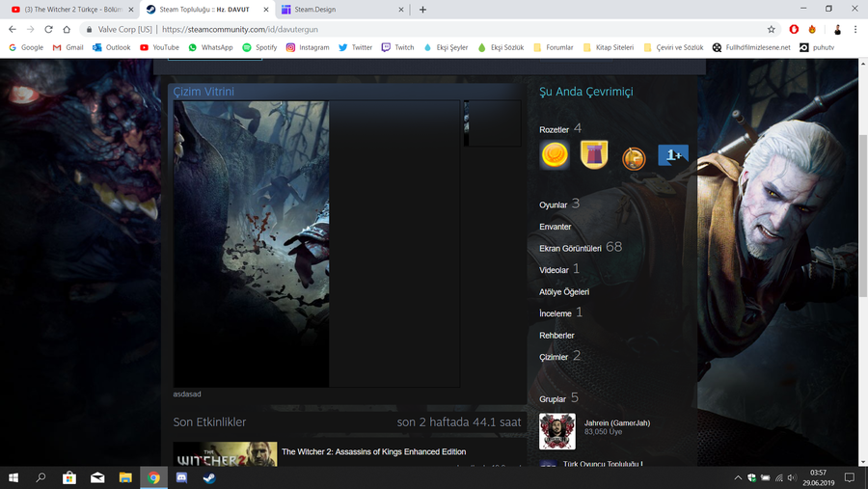Open the Rehberler guides page
868x489 pixels.
pyautogui.click(x=556, y=335)
